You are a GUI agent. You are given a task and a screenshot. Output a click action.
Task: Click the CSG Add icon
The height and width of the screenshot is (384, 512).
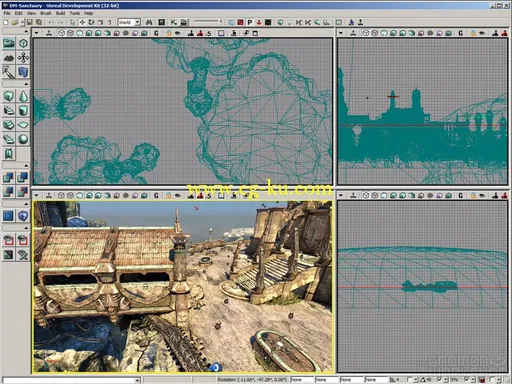click(9, 177)
